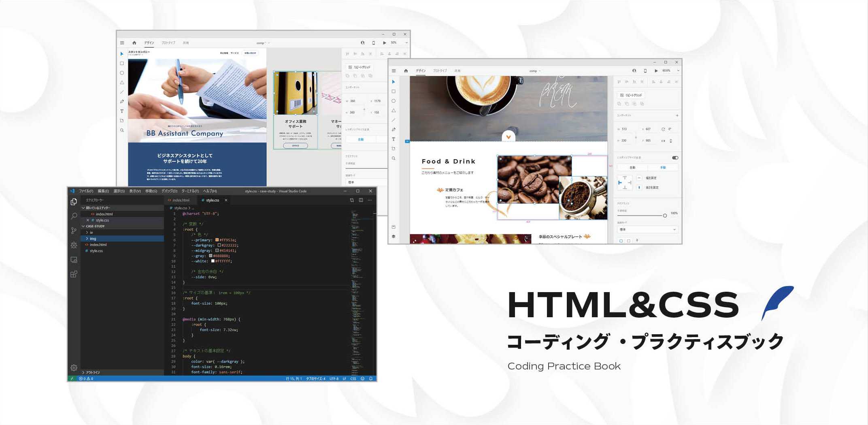Select the Ellipse tool in the coffee XD window

click(x=393, y=101)
